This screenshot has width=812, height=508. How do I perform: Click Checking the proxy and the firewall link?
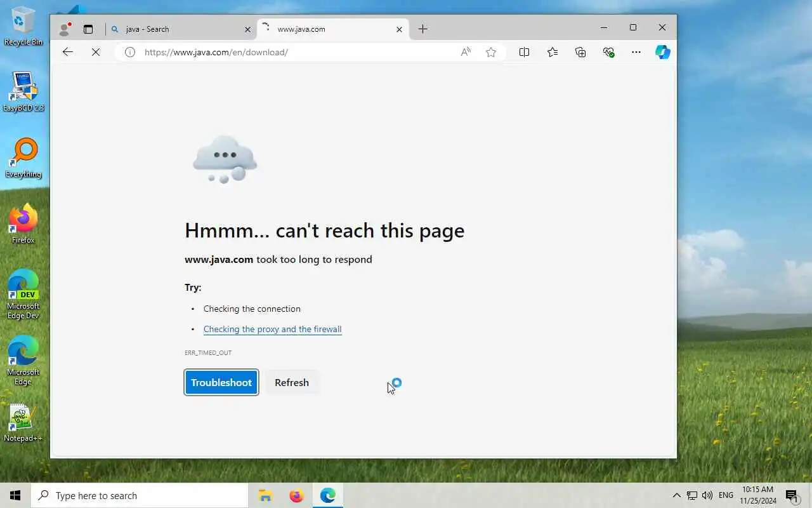point(273,329)
